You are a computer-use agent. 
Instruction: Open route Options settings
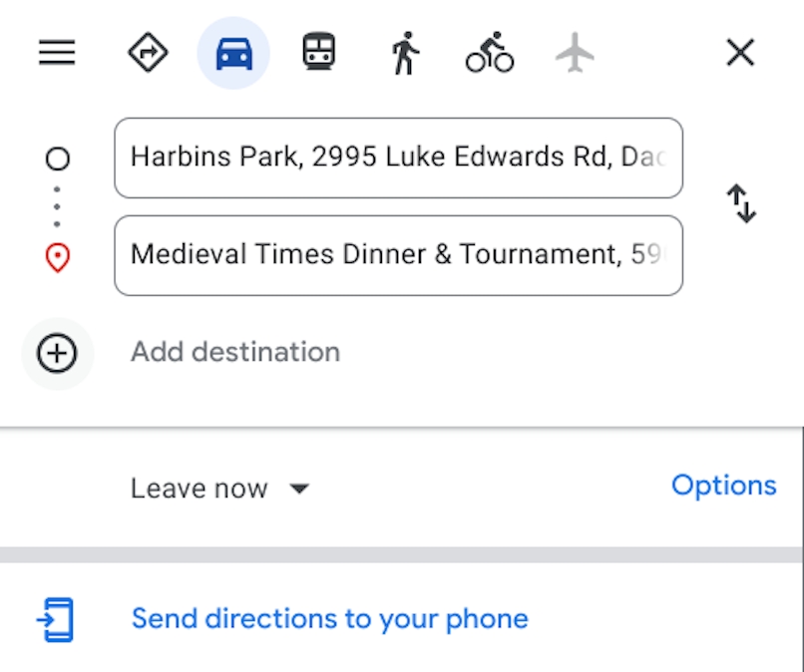[724, 486]
